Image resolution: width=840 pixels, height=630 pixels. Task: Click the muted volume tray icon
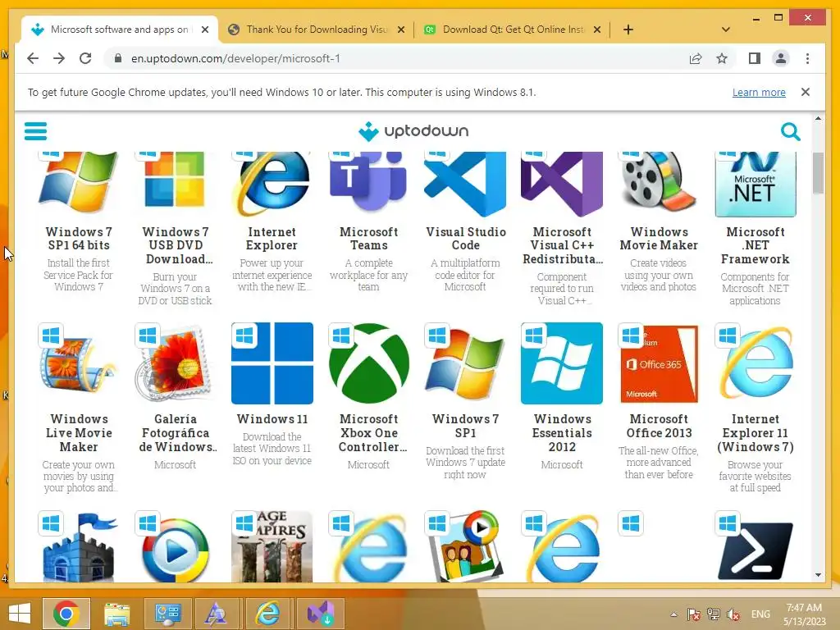733,614
